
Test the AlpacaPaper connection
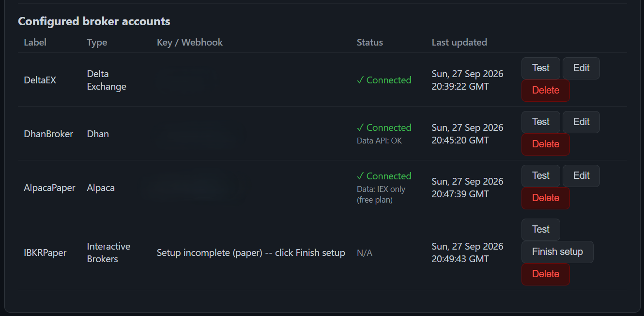pos(540,176)
